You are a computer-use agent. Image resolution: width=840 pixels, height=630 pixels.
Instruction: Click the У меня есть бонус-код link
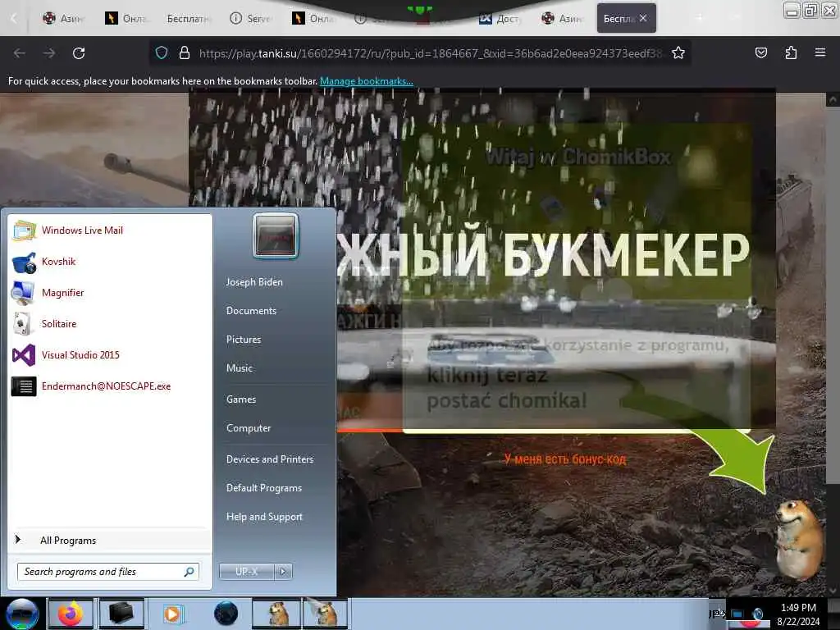pyautogui.click(x=564, y=459)
